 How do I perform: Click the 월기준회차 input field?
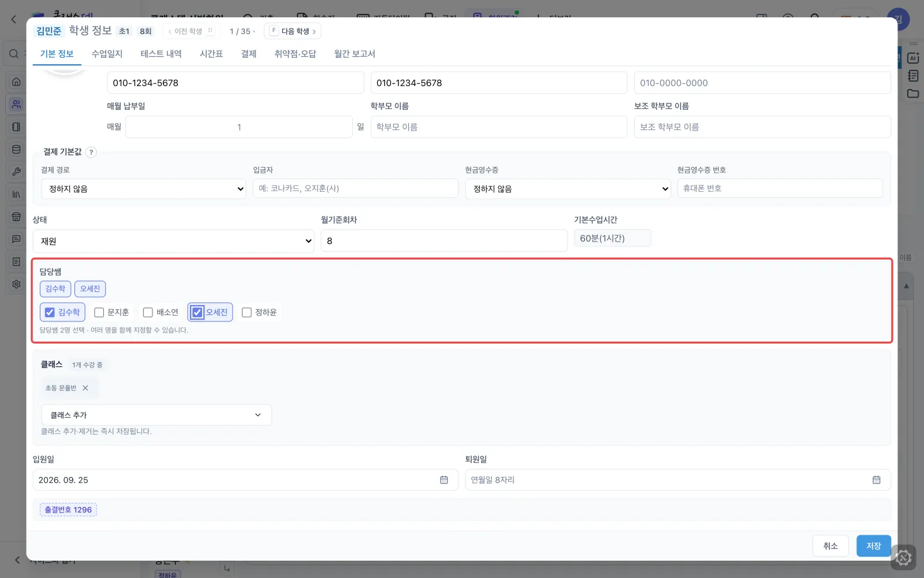pos(444,241)
